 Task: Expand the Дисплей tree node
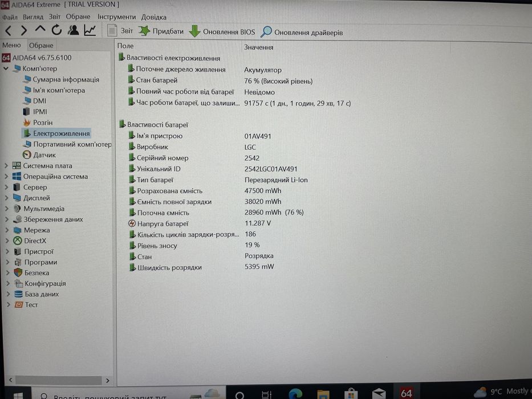tap(6, 198)
